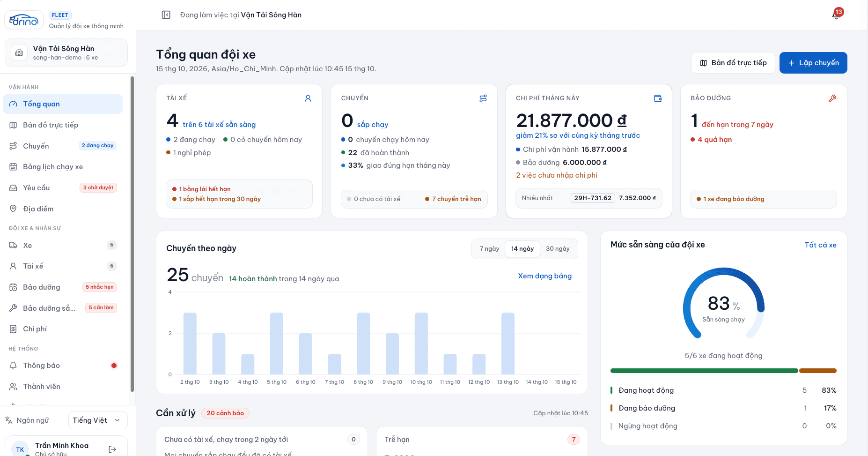The width and height of the screenshot is (868, 456).
Task: Click the route icon in Chuyến card
Action: (483, 98)
